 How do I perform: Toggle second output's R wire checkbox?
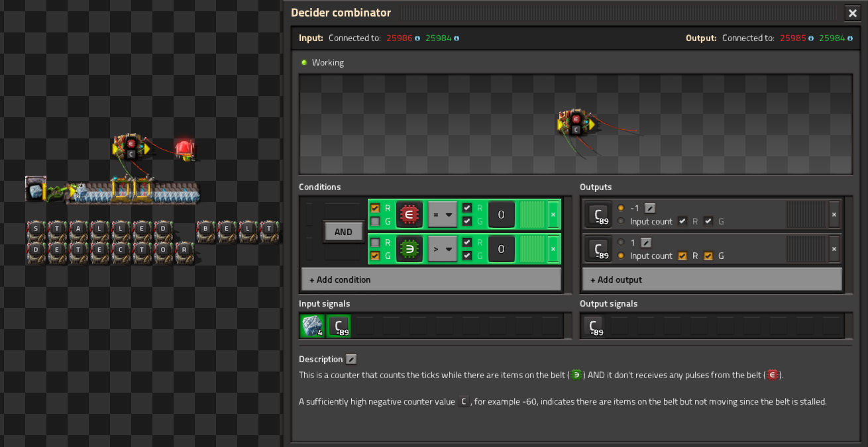pos(682,256)
